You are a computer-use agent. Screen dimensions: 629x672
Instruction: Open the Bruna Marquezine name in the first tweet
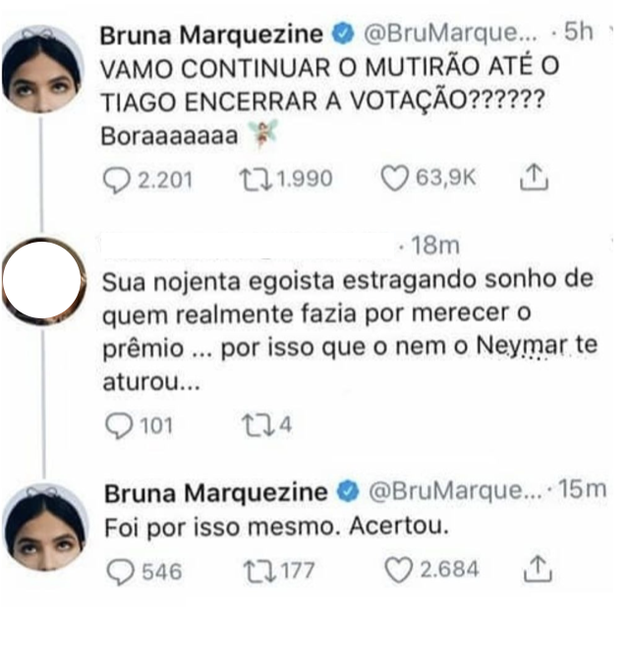pyautogui.click(x=211, y=34)
